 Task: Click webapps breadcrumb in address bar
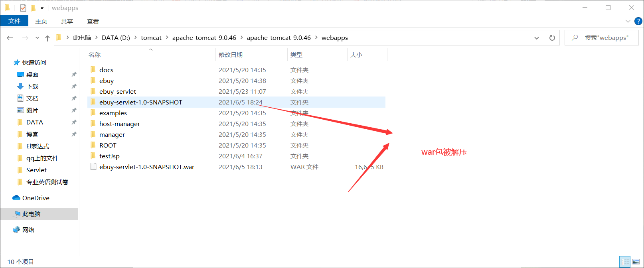(x=335, y=37)
